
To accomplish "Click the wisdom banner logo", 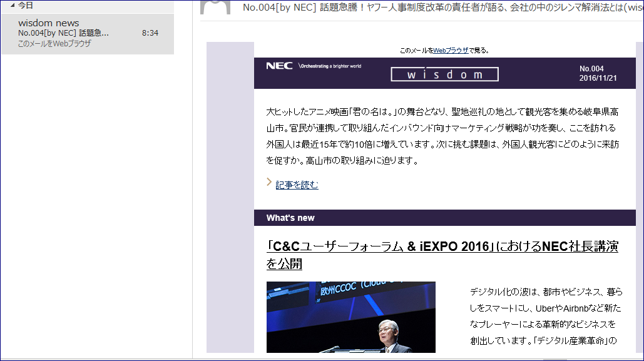I will pyautogui.click(x=444, y=74).
